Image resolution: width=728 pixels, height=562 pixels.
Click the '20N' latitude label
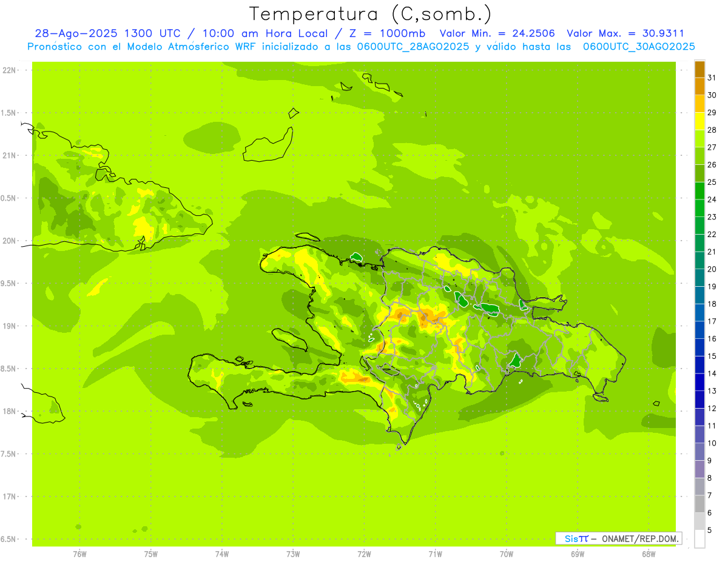click(10, 241)
